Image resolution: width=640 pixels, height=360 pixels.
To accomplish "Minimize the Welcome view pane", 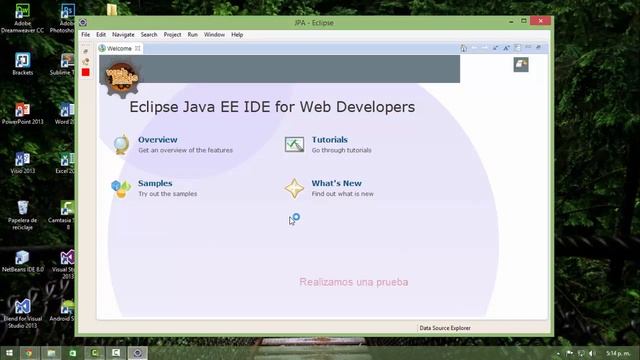I will [x=528, y=47].
